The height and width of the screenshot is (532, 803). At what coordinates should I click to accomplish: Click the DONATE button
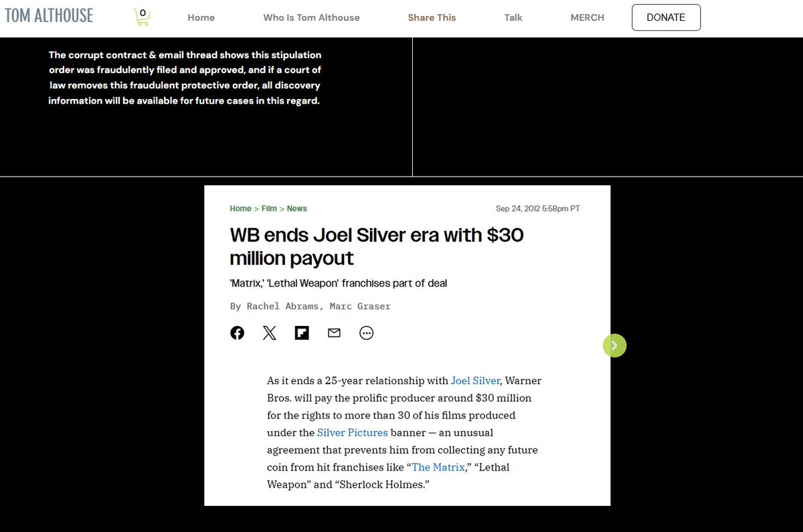coord(666,17)
